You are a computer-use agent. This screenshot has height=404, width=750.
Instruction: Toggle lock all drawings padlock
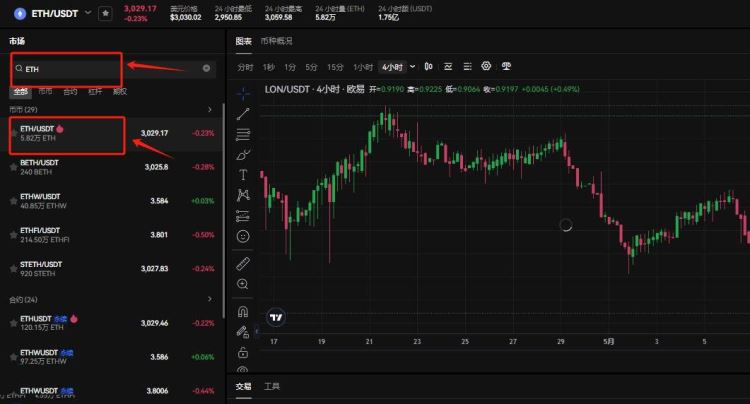click(243, 353)
